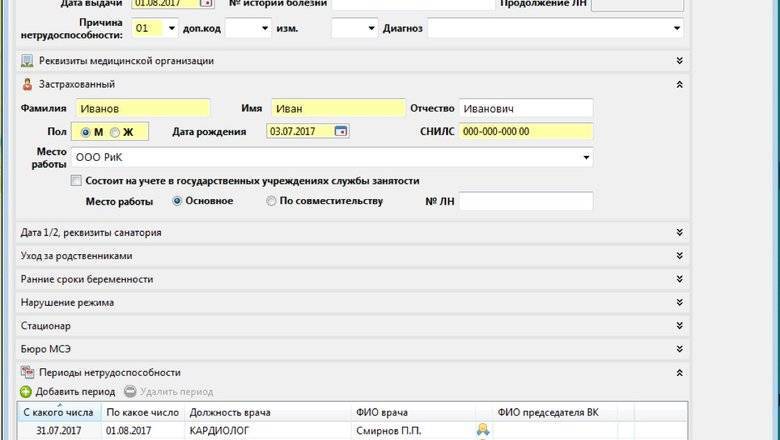
Task: Sort by the С какого числа column
Action: tap(59, 412)
